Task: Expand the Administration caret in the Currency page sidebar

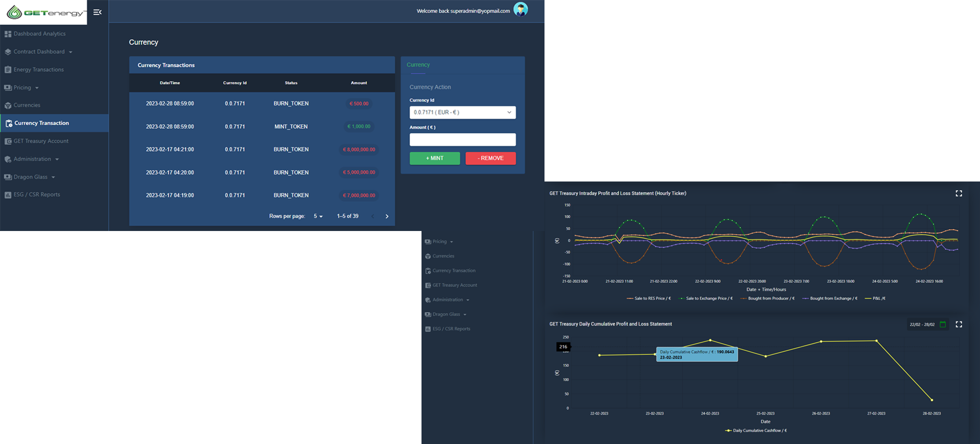Action: [57, 159]
